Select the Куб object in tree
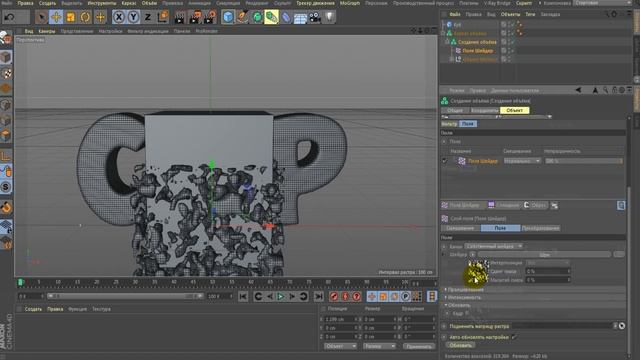 (x=457, y=24)
